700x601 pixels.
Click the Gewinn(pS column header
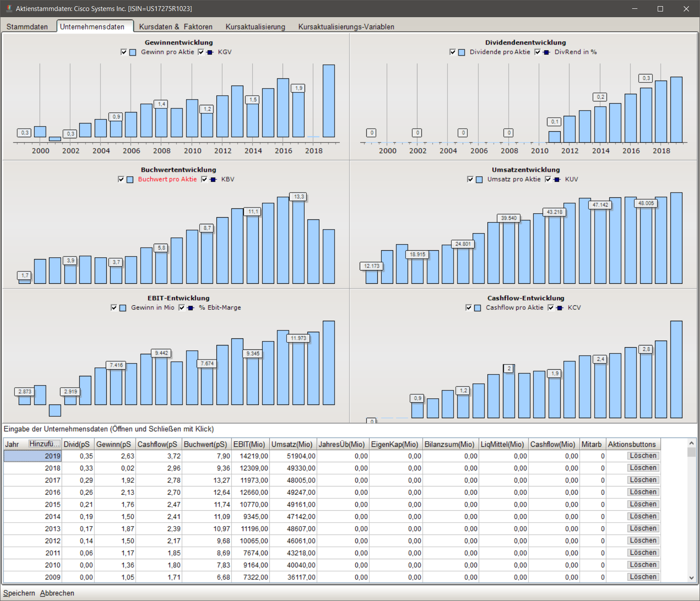[x=114, y=444]
